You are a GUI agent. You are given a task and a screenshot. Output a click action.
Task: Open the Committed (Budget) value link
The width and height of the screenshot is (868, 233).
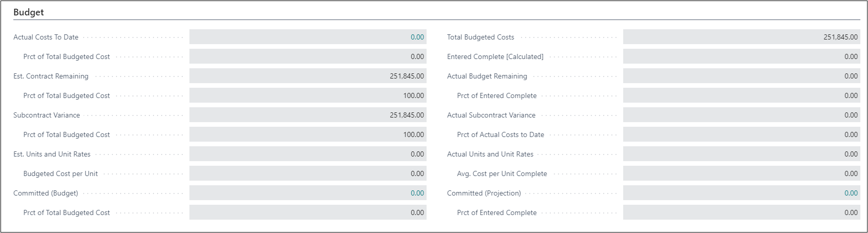click(417, 193)
